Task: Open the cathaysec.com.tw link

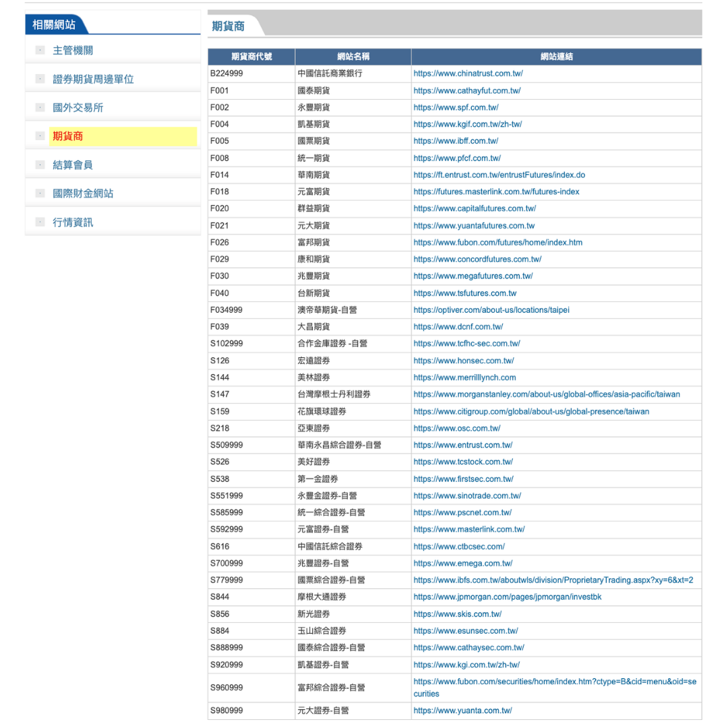Action: coord(469,647)
